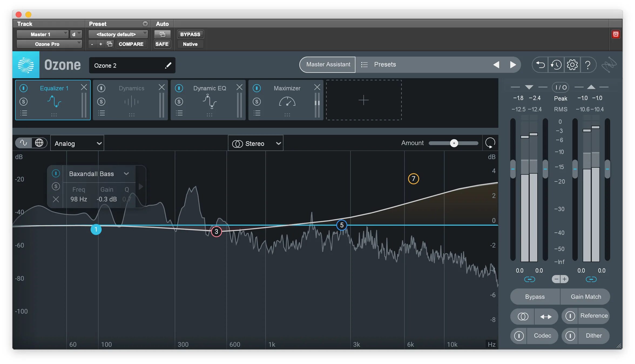The image size is (635, 364).
Task: Enable Reference power toggle
Action: [x=570, y=316]
